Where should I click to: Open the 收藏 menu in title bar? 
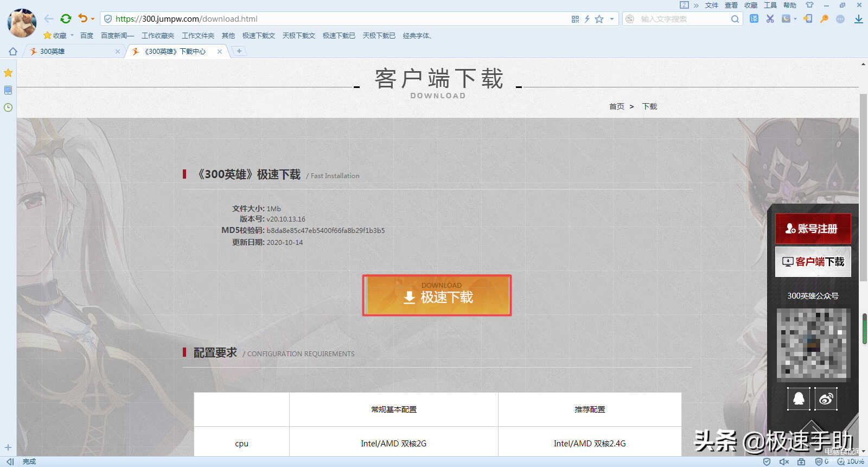point(751,5)
